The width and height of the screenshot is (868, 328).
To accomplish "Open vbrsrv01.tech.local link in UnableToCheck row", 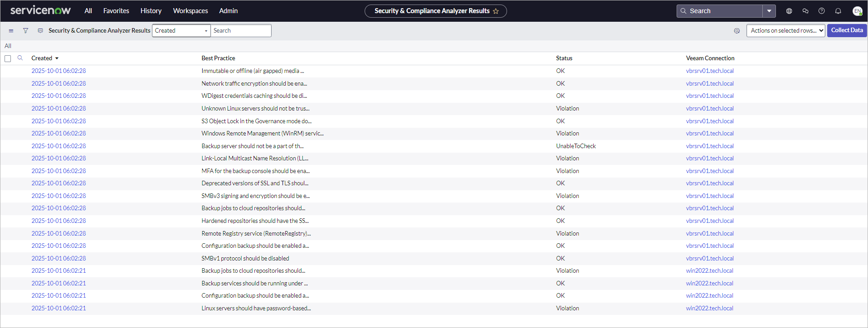I will point(710,146).
